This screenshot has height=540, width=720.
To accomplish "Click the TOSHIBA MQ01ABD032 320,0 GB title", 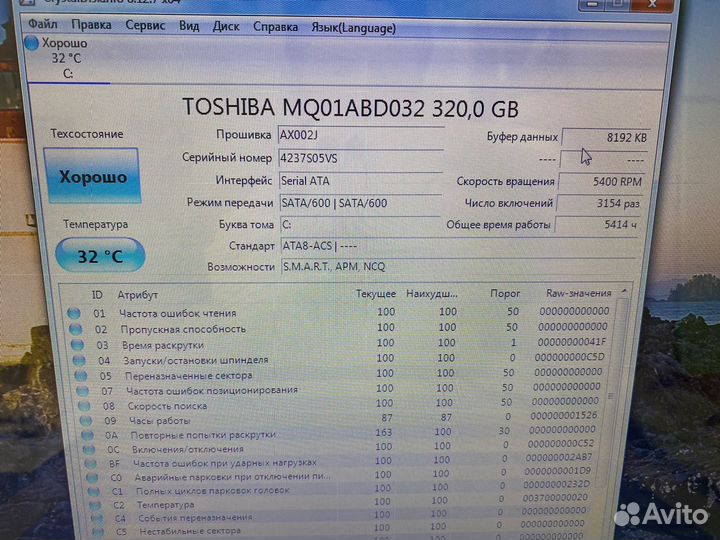I will 350,108.
